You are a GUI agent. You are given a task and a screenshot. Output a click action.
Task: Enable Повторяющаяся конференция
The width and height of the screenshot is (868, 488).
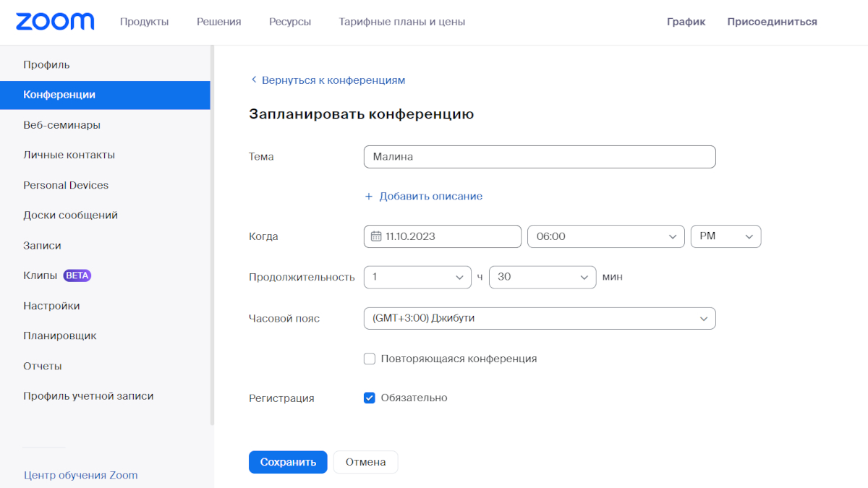click(370, 359)
